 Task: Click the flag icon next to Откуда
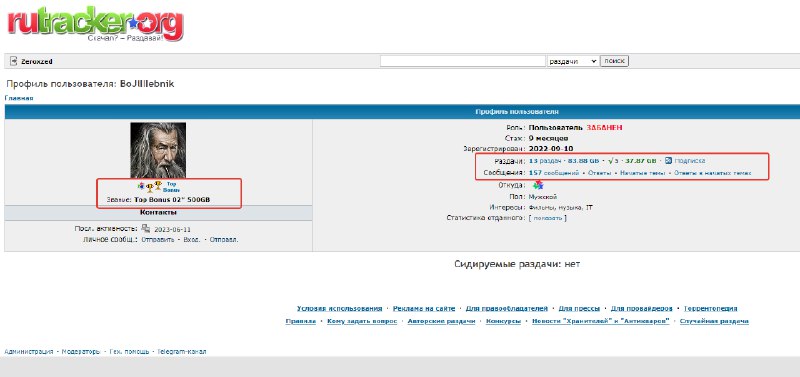[538, 185]
